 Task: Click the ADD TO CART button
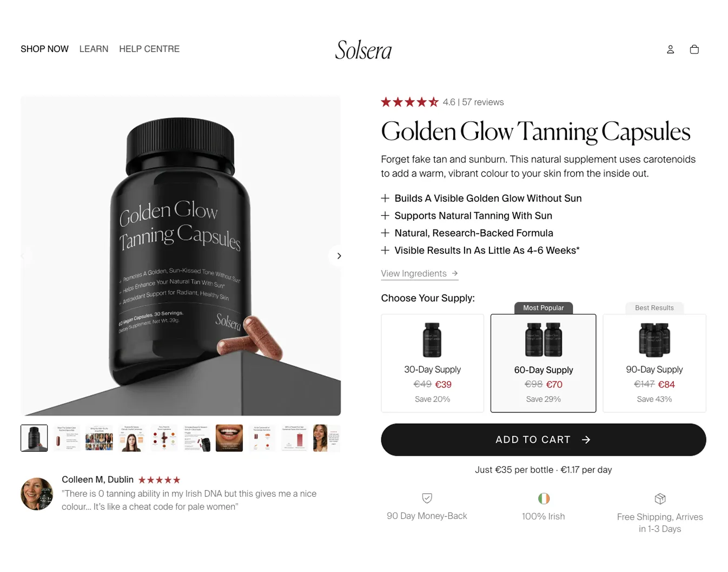point(544,439)
